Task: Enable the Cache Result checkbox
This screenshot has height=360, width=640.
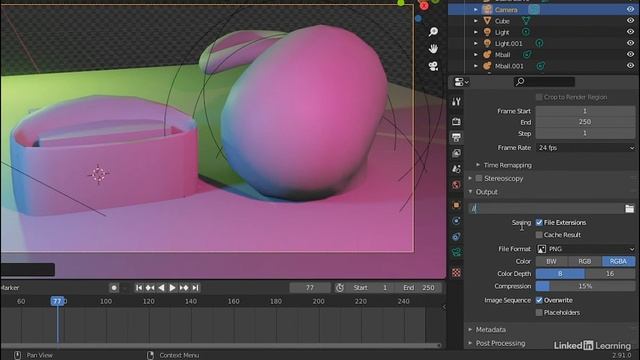Action: [x=539, y=235]
